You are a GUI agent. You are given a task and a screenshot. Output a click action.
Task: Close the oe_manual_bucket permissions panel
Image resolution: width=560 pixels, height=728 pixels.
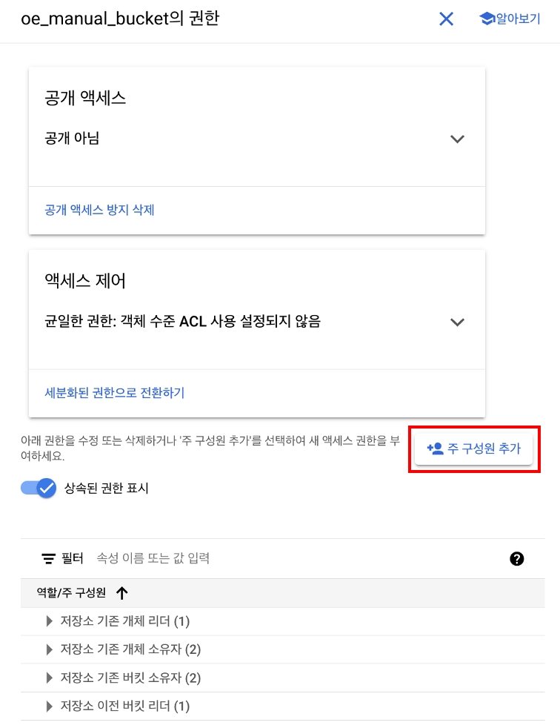coord(446,19)
